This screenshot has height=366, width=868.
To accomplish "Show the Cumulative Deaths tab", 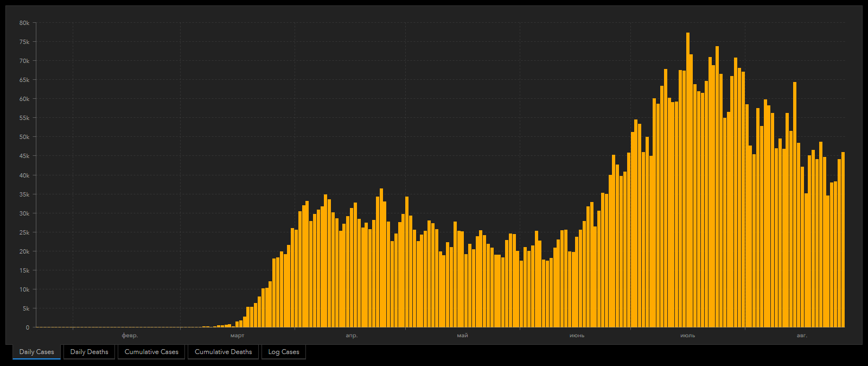I will 223,352.
